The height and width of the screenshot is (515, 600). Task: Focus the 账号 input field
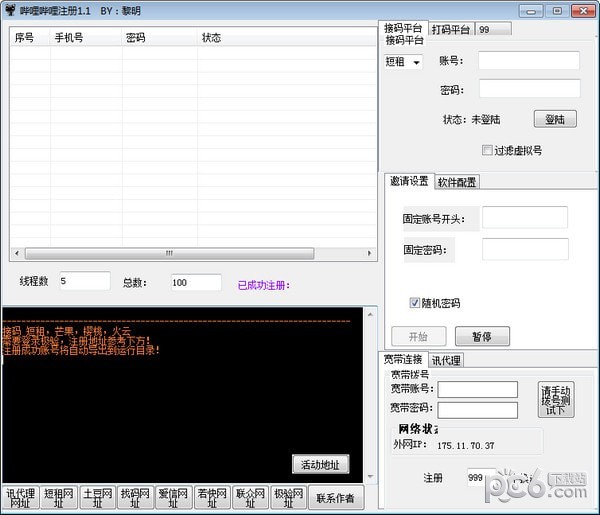(528, 61)
